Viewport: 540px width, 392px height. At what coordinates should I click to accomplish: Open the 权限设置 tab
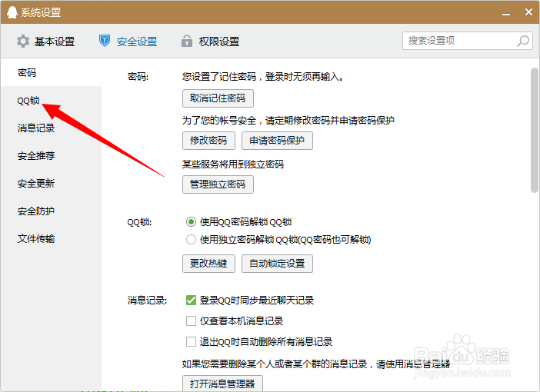coord(210,42)
